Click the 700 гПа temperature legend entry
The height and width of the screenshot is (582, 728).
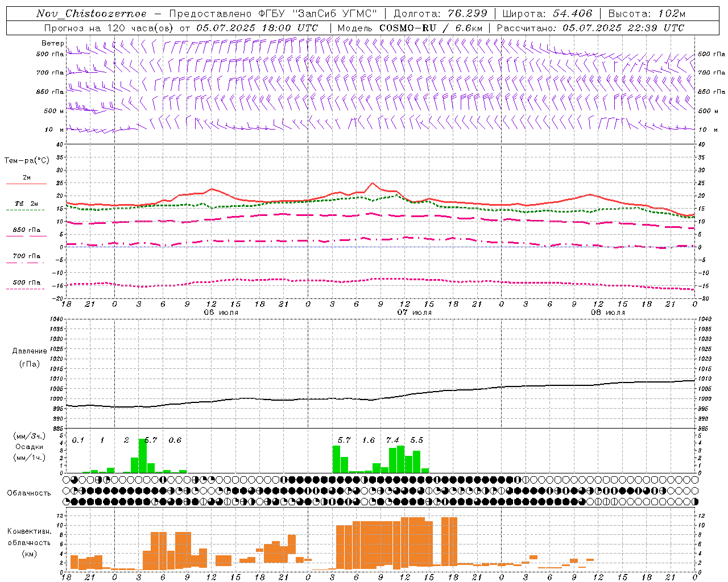click(26, 256)
